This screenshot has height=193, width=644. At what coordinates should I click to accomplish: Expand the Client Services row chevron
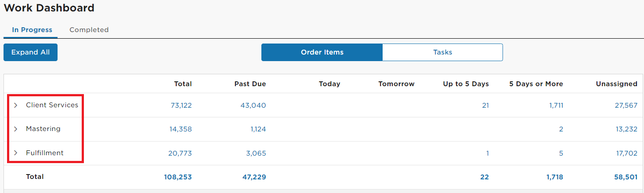15,105
